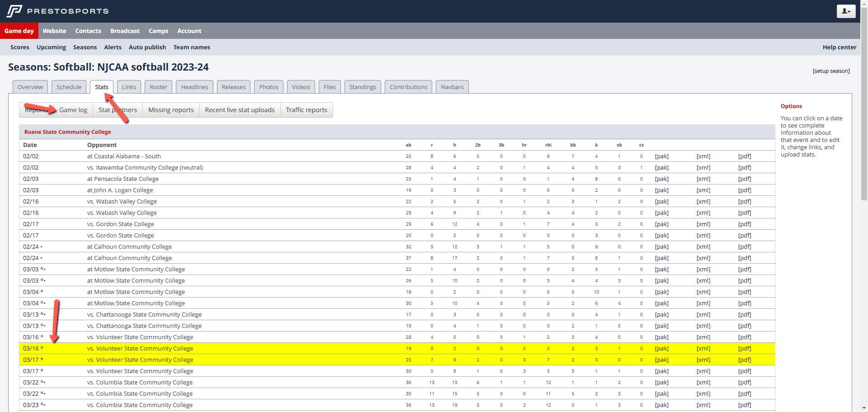Switch to the Videos tab

pos(301,87)
